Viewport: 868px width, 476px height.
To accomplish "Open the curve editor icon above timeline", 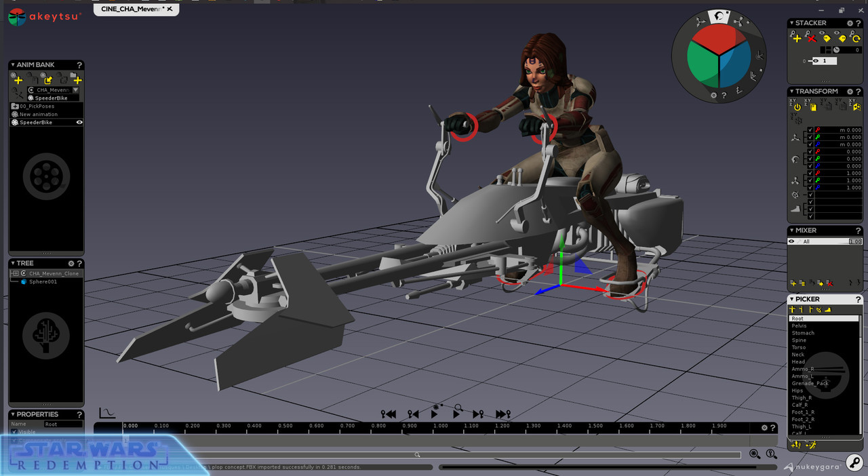I will coord(107,412).
